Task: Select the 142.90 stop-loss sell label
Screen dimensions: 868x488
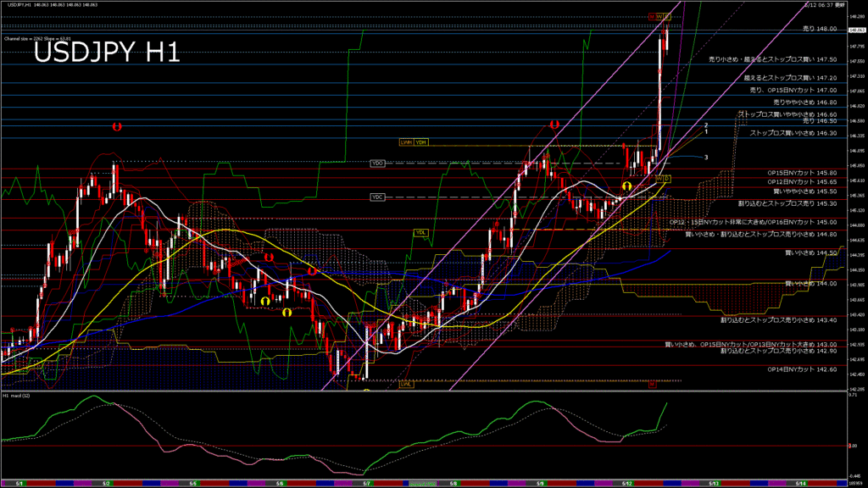Action: point(778,351)
